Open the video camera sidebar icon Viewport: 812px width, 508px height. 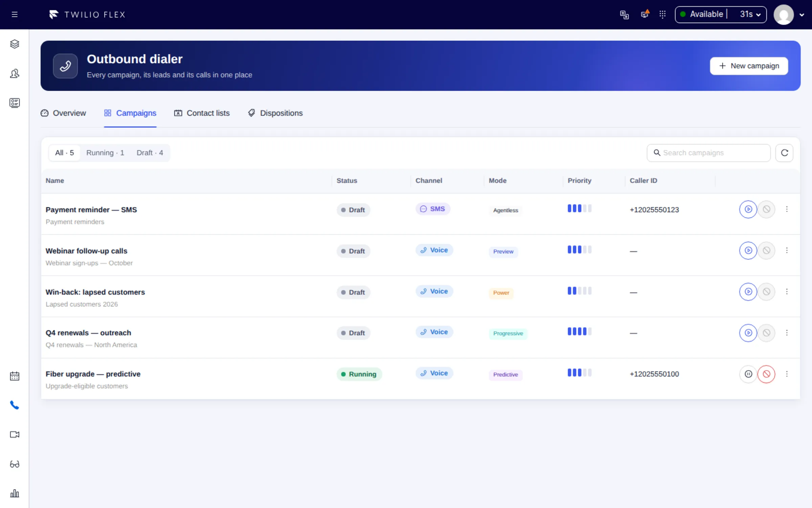point(15,435)
